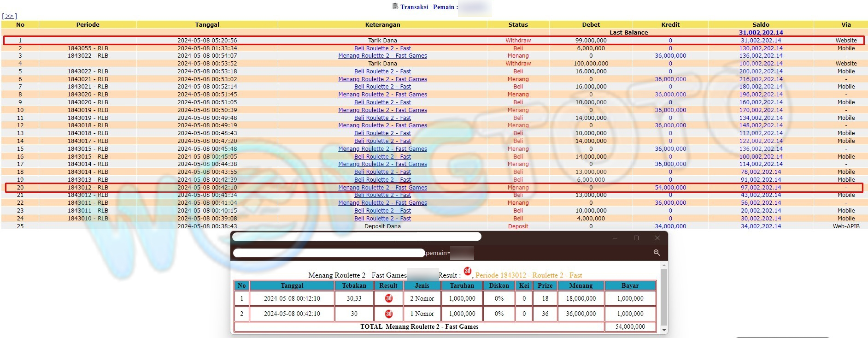Open Menang Roulette link for period 1843011
Screen dimensions: 868x338
[x=382, y=203]
